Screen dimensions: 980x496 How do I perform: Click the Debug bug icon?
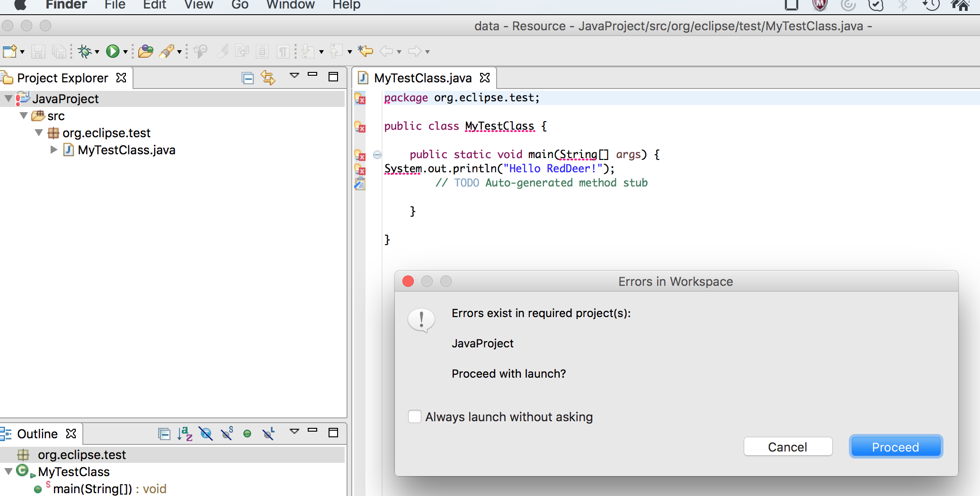click(85, 51)
